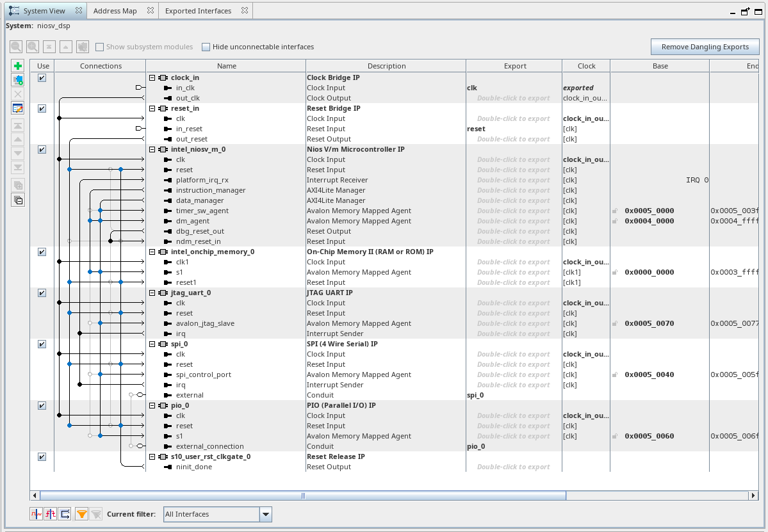
Task: Click the horizontal scrollbar thumb
Action: 303,496
